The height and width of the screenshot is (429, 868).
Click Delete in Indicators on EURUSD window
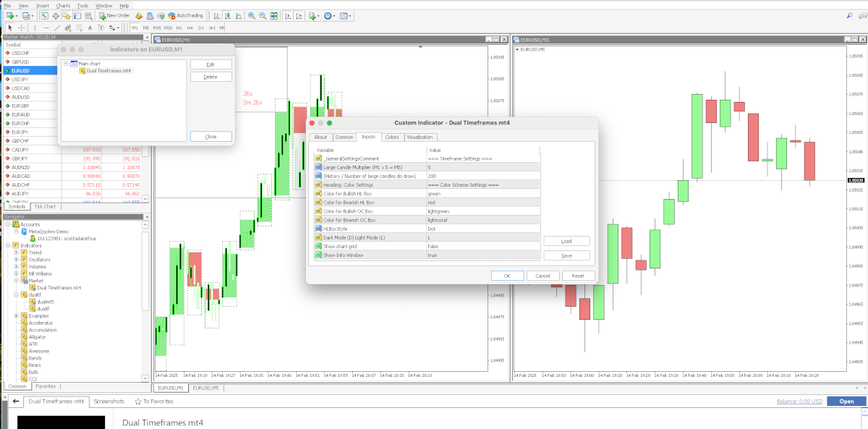click(210, 77)
